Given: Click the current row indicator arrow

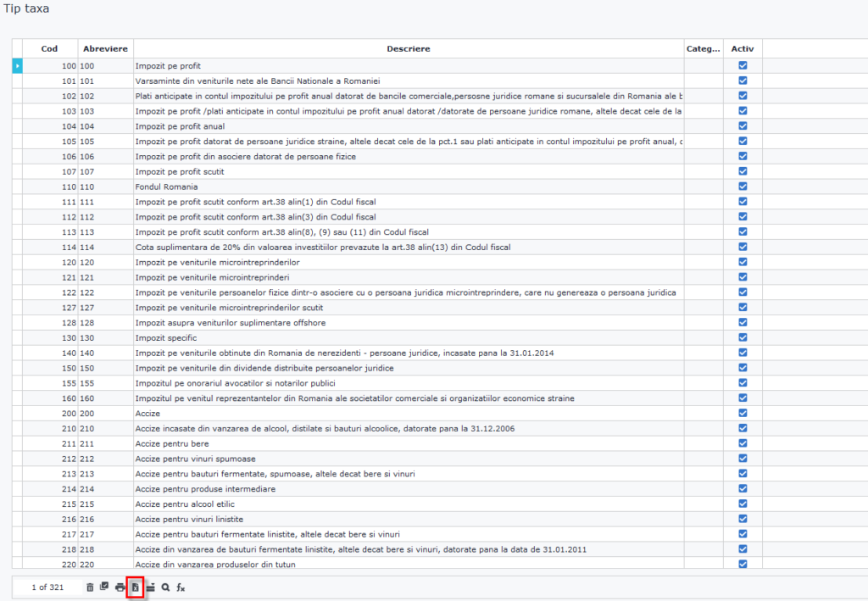Looking at the screenshot, I should (17, 65).
